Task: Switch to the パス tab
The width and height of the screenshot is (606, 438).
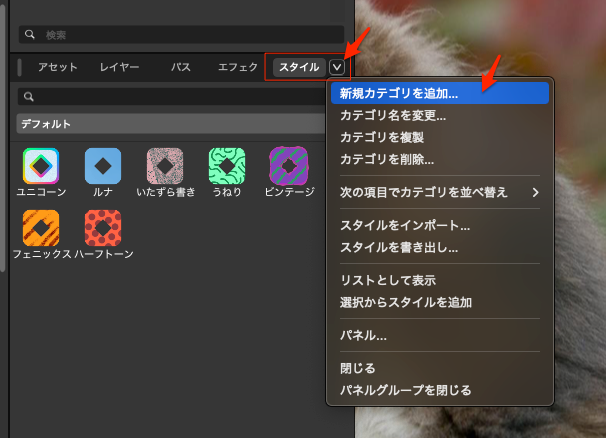Action: [181, 67]
